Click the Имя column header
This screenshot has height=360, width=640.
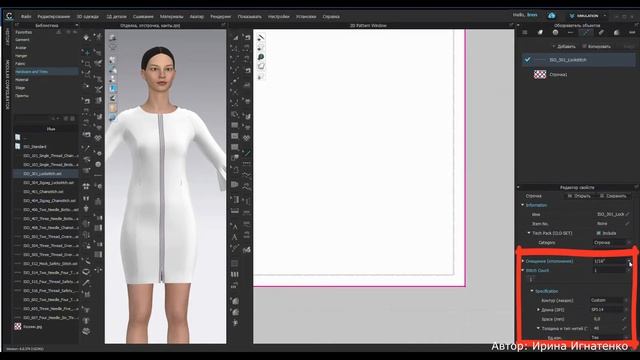pyautogui.click(x=51, y=129)
